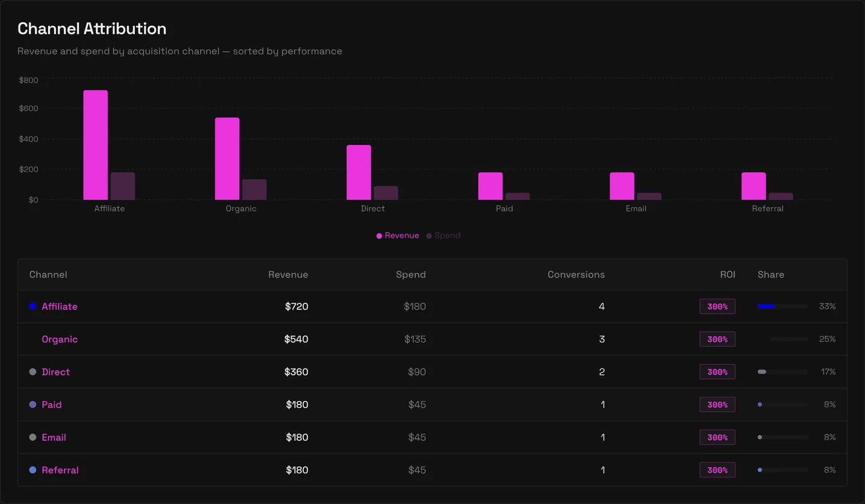
Task: Click the 300% ROI badge in the Referral row
Action: (x=717, y=470)
